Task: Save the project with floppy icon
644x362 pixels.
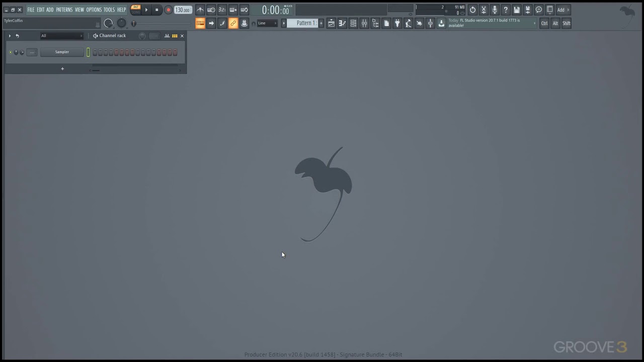Action: point(517,10)
